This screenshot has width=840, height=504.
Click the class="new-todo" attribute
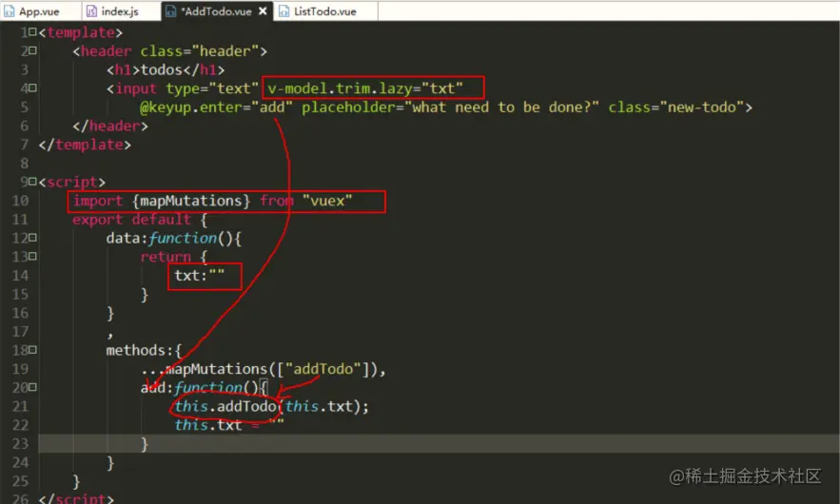click(x=676, y=107)
